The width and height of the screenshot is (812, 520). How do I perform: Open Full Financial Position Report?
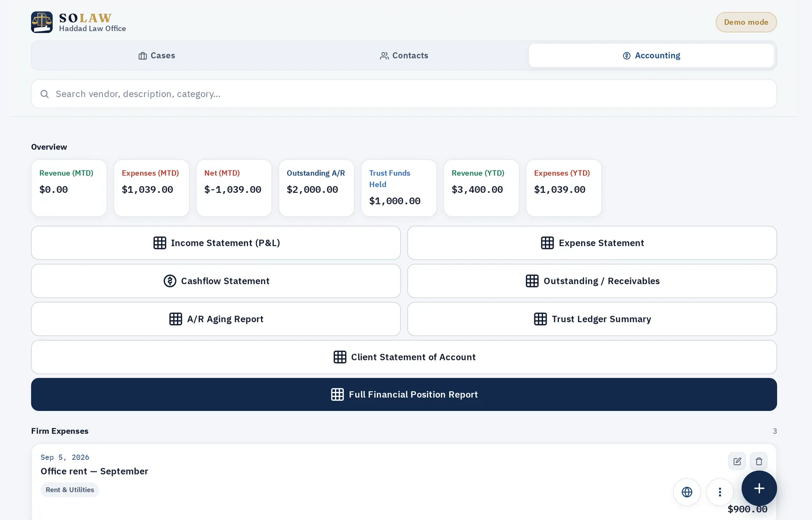tap(404, 394)
